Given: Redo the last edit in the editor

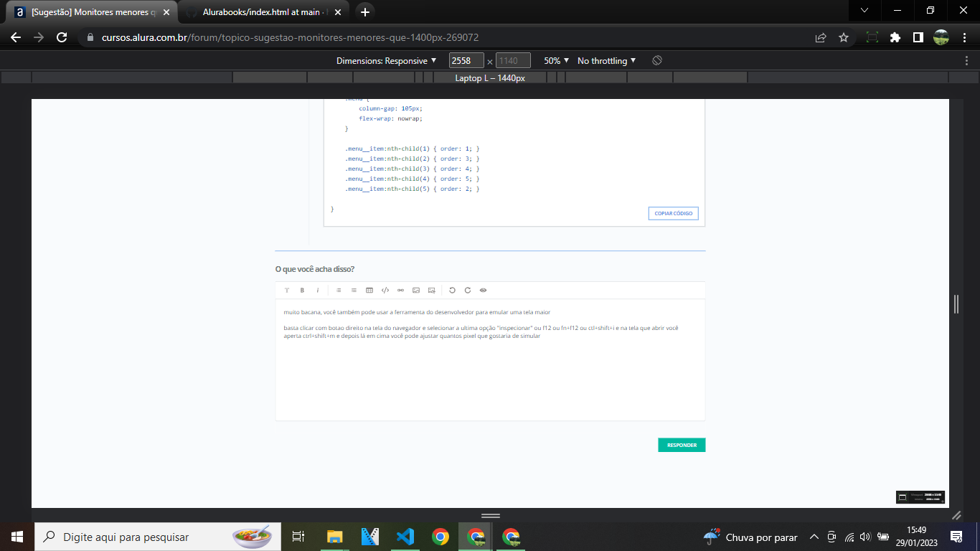Looking at the screenshot, I should [x=468, y=291].
